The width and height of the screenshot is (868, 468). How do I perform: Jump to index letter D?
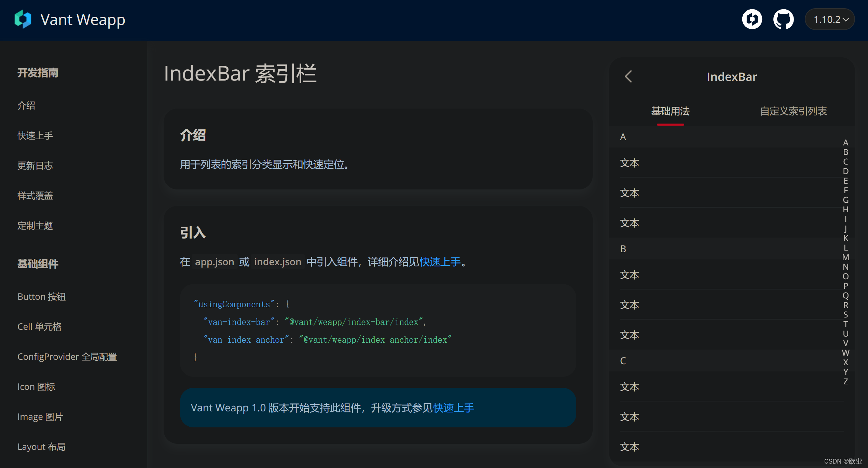point(845,171)
